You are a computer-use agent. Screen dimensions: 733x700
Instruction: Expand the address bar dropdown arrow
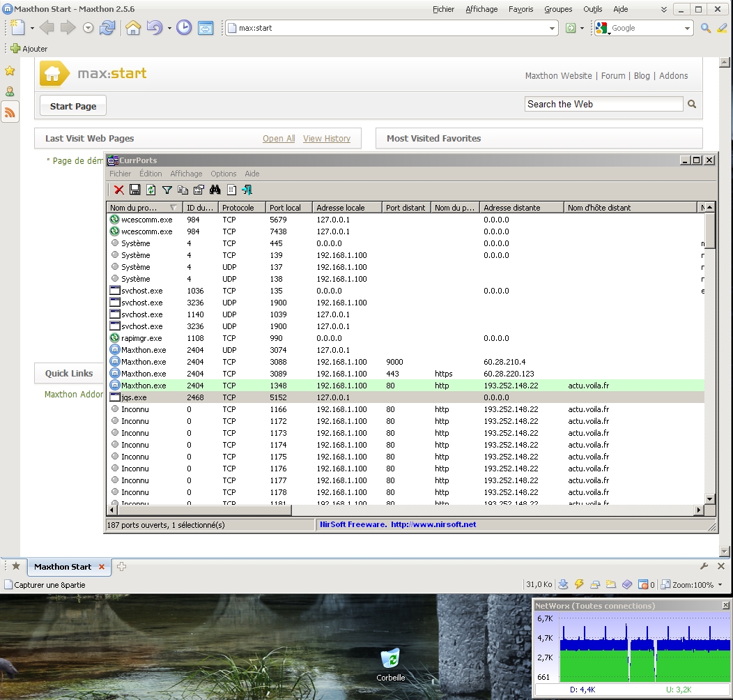(x=552, y=28)
